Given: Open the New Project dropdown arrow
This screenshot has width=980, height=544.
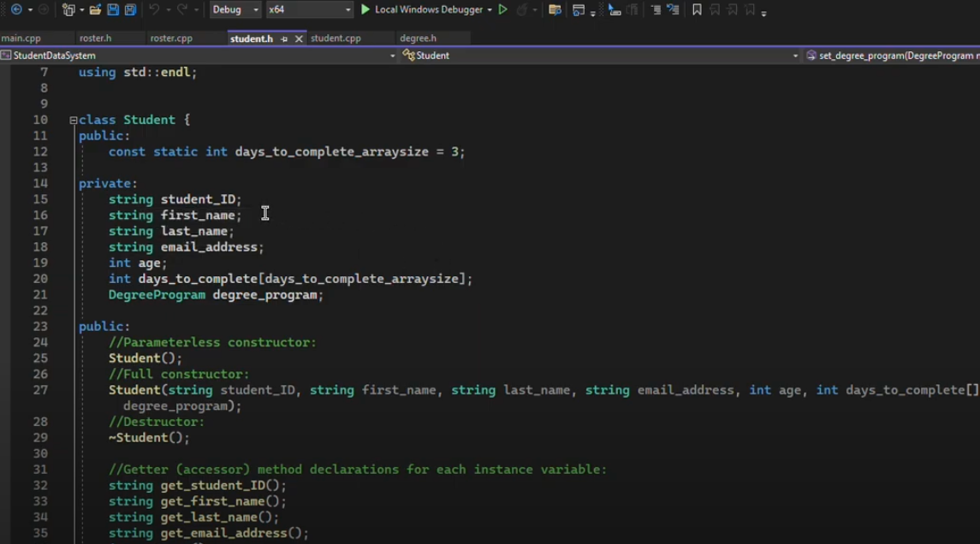Looking at the screenshot, I should [82, 10].
